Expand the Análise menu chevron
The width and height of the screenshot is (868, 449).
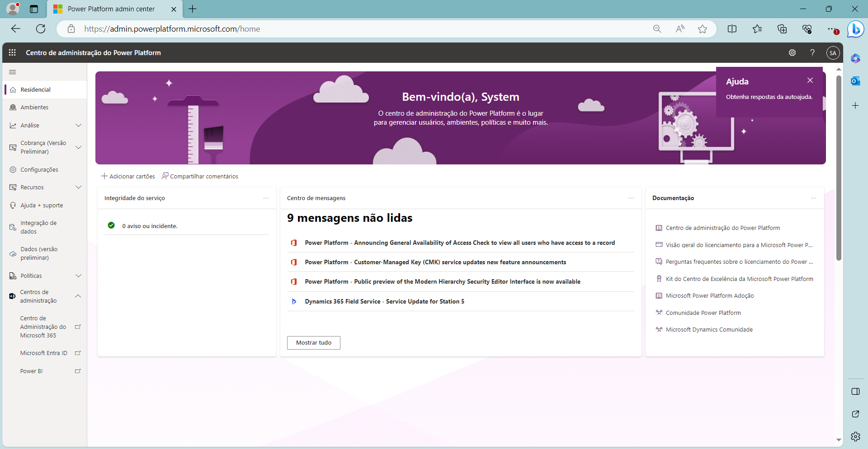click(x=78, y=126)
